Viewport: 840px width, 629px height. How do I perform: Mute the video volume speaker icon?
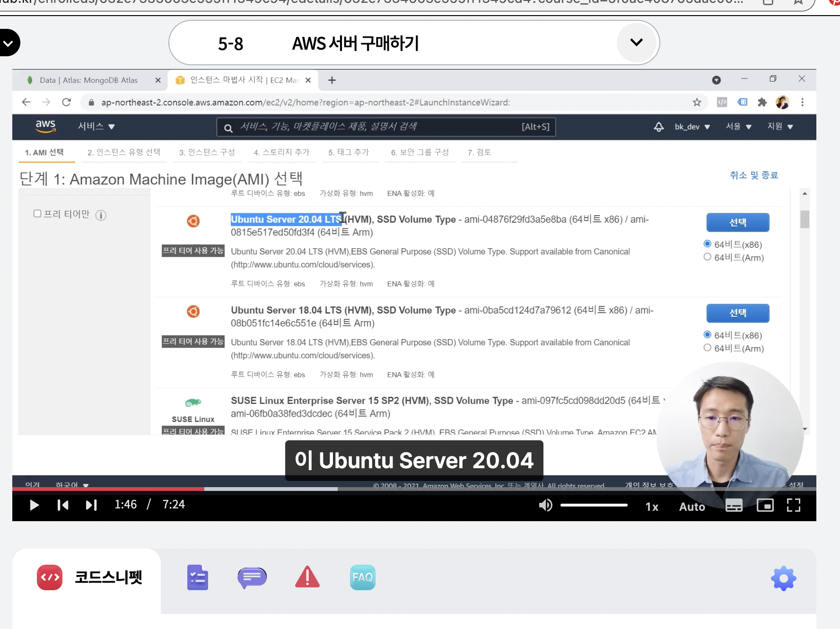[x=545, y=505]
